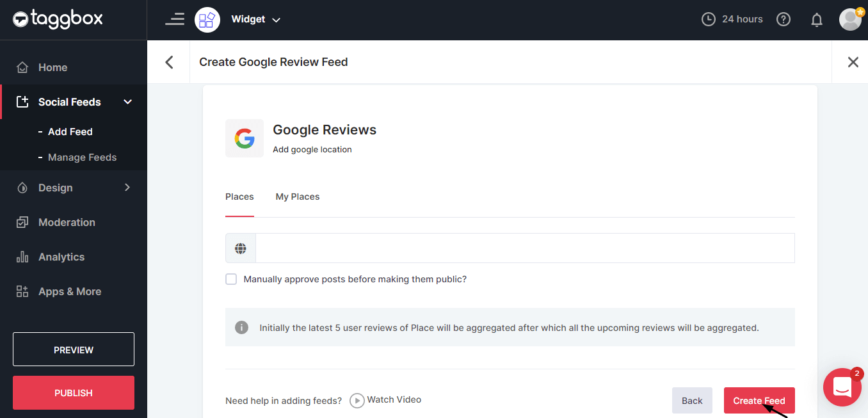Viewport: 868px width, 418px height.
Task: Open the help question mark icon
Action: pyautogui.click(x=783, y=19)
